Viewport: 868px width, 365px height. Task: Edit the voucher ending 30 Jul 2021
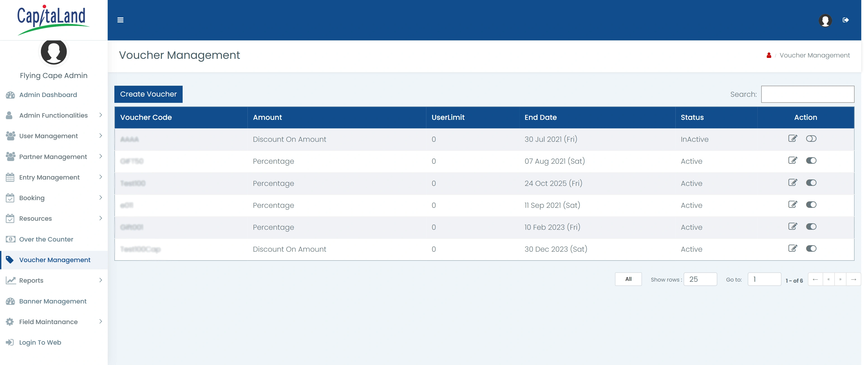793,139
